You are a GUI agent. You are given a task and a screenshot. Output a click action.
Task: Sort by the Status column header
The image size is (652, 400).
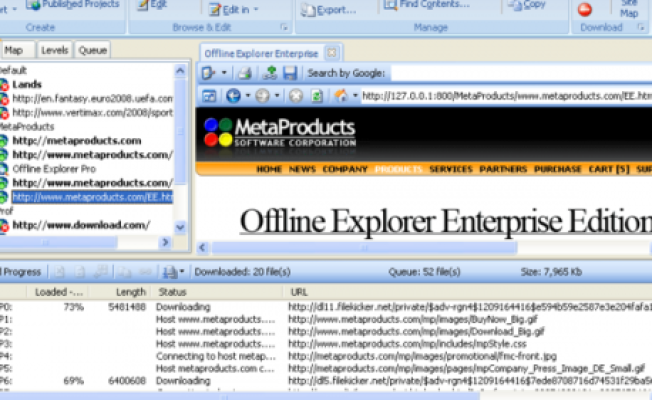pos(217,292)
